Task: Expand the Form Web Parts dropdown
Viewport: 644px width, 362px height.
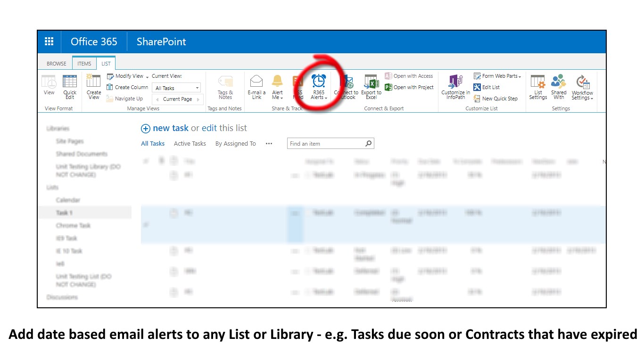Action: pos(520,76)
